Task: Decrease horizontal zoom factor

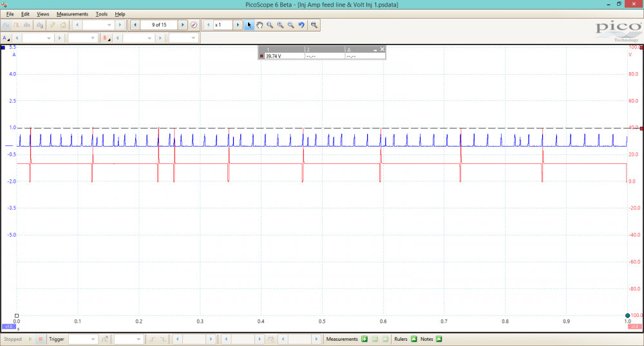Action: (208, 25)
